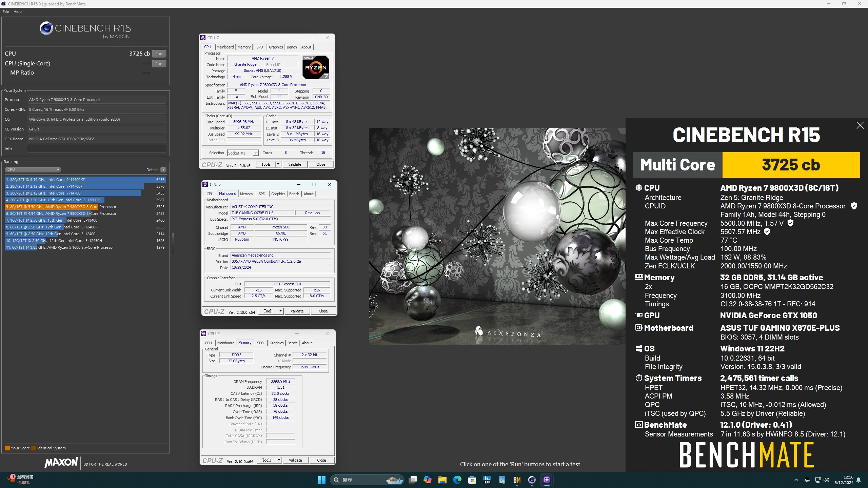Close the BenchMate result panel

click(x=860, y=125)
